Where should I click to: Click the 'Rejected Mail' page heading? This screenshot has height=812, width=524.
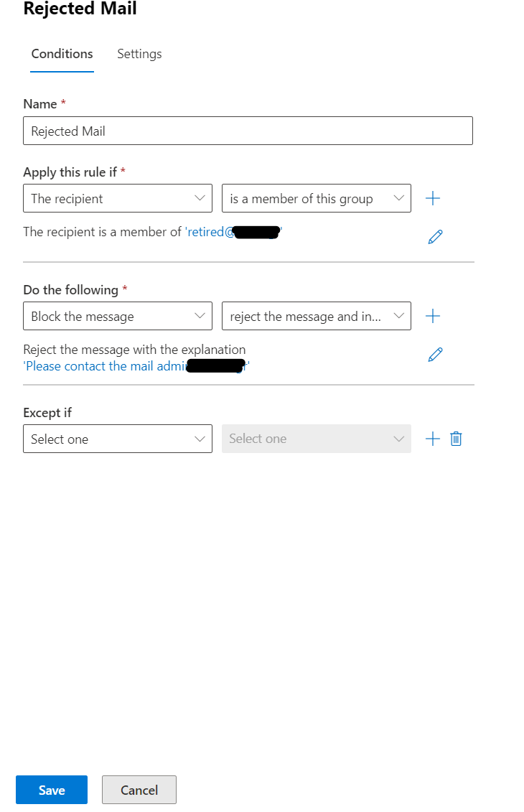[x=80, y=9]
